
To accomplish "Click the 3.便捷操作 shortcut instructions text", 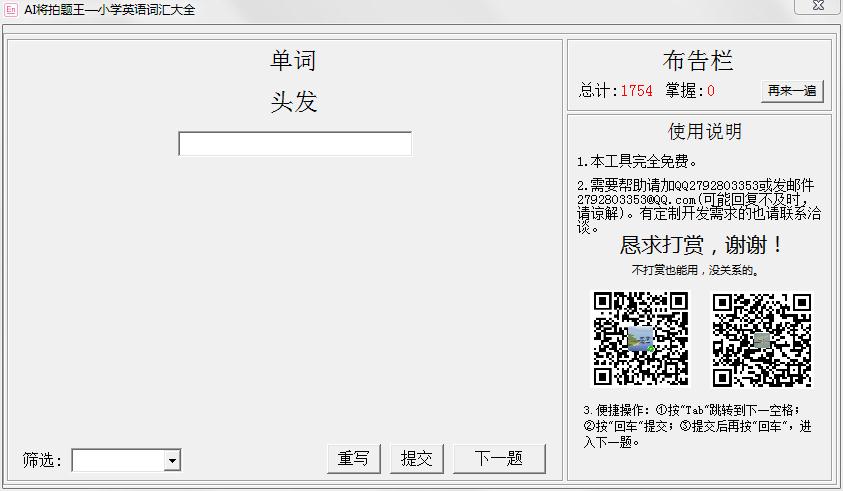I will 698,426.
